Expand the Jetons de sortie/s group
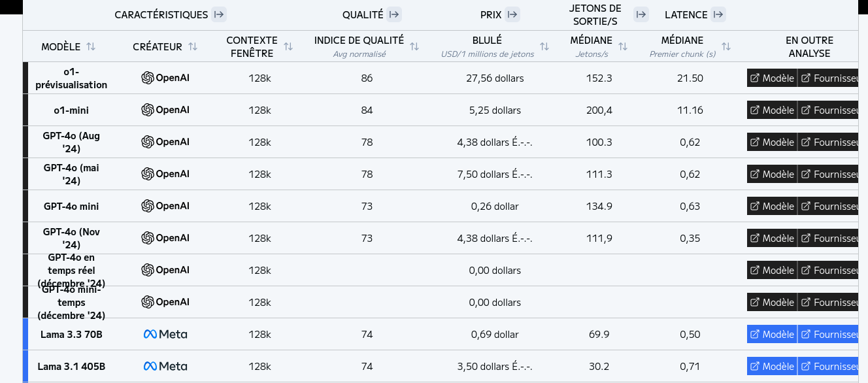868x383 pixels. 641,14
